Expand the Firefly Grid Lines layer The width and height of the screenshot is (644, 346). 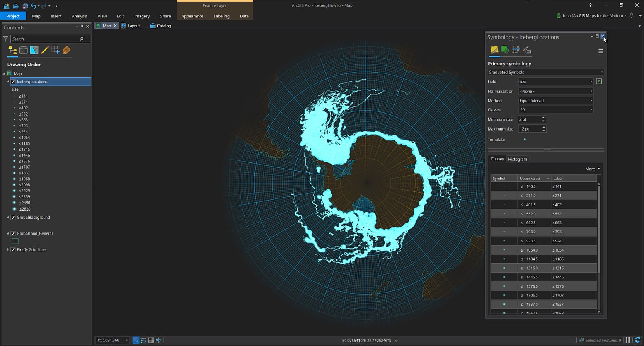coord(8,250)
